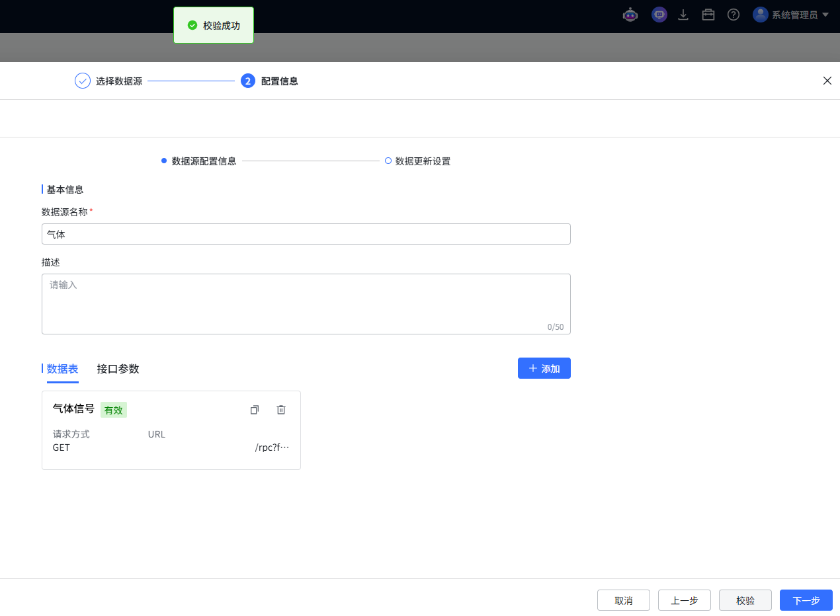
Task: Open the toolbox briefcase icon
Action: tap(708, 15)
